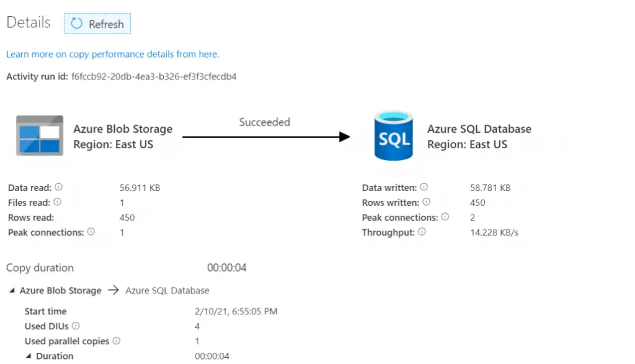
Task: Show info for Used DIUs
Action: pos(76,326)
